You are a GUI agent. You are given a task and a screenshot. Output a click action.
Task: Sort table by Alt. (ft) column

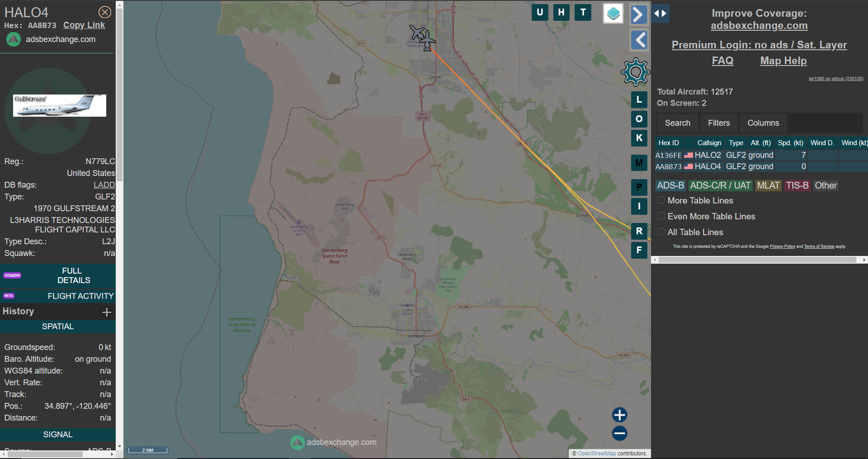coord(760,143)
